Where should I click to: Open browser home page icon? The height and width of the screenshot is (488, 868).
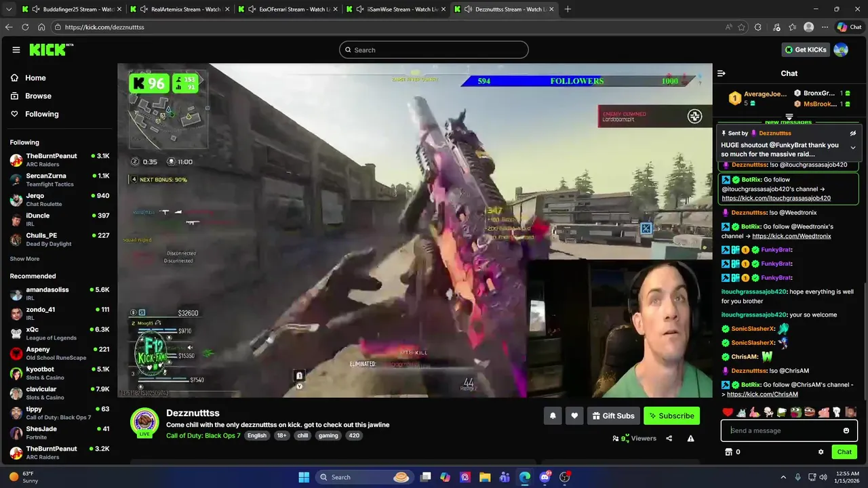click(41, 27)
